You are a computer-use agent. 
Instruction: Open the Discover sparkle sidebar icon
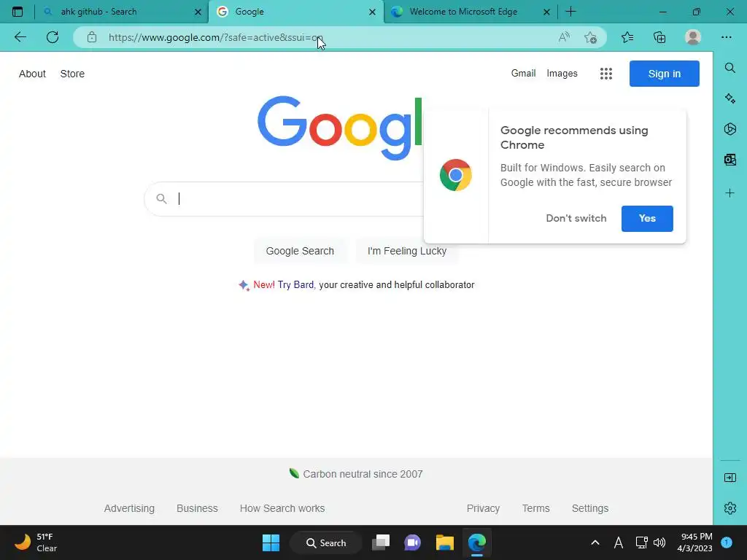point(729,98)
